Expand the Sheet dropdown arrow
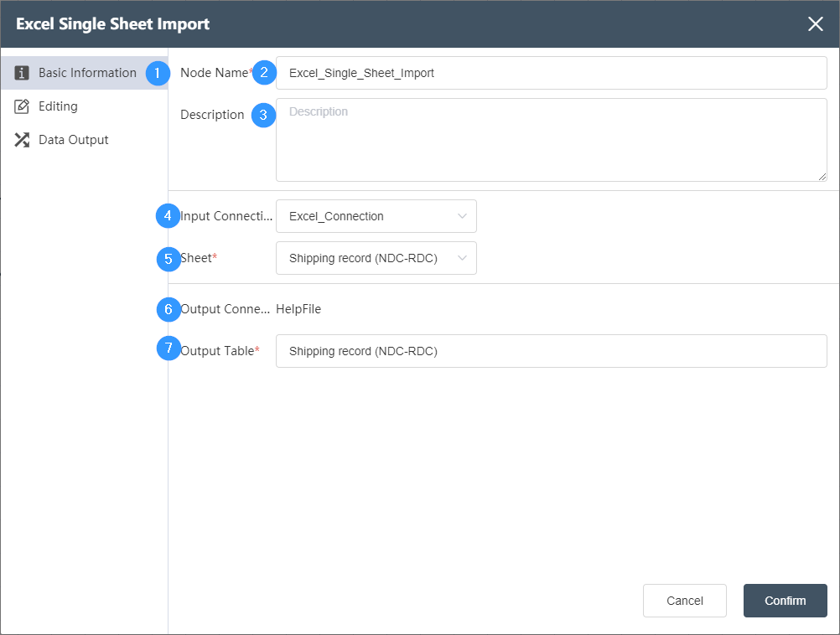Viewport: 840px width, 635px height. [x=462, y=258]
